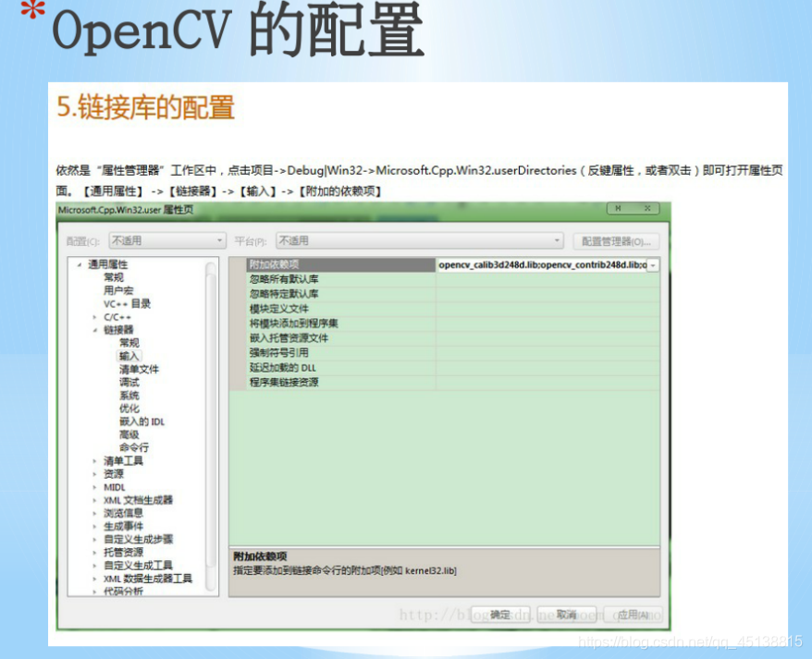This screenshot has width=812, height=659.
Task: Select the 代码分析 tree item
Action: point(124,588)
